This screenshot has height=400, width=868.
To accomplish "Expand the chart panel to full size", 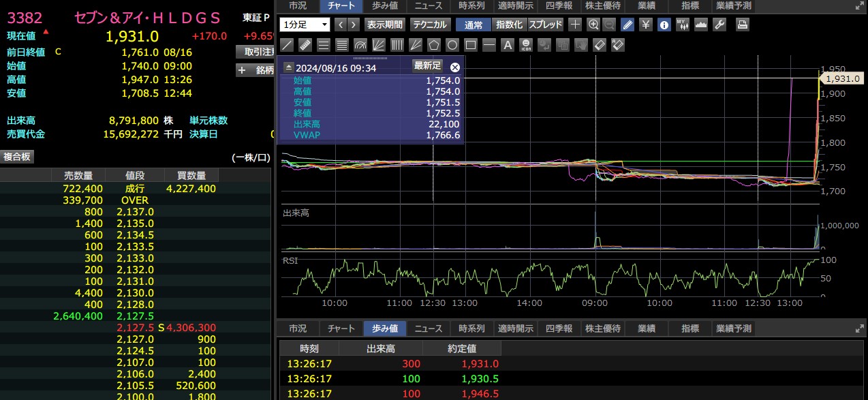I will tap(858, 5).
